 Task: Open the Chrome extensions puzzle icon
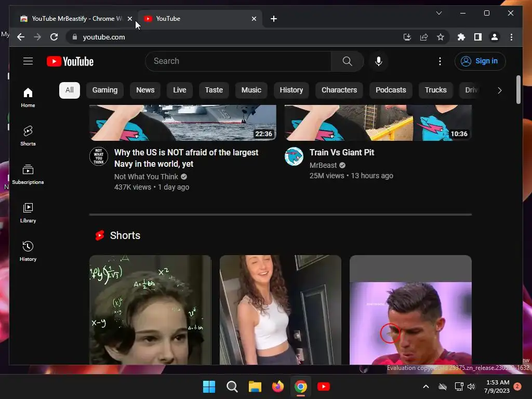coord(461,37)
